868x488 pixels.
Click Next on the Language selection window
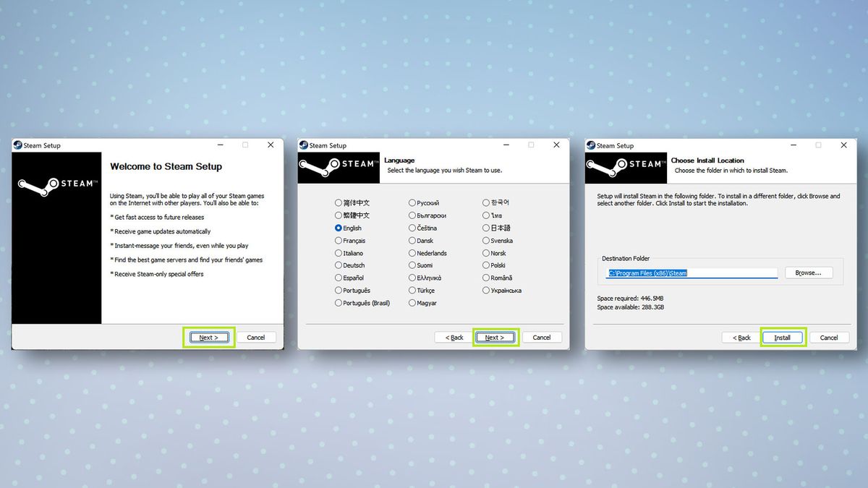pyautogui.click(x=495, y=337)
